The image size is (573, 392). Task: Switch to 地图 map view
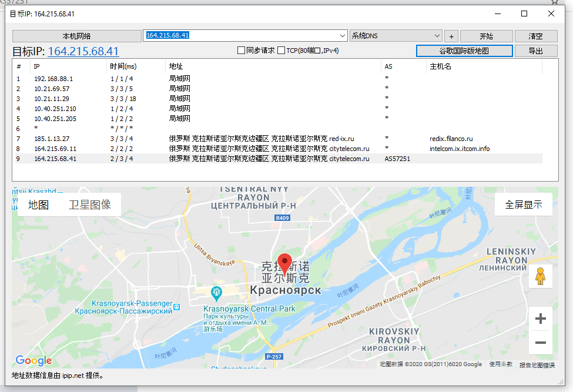tap(38, 205)
